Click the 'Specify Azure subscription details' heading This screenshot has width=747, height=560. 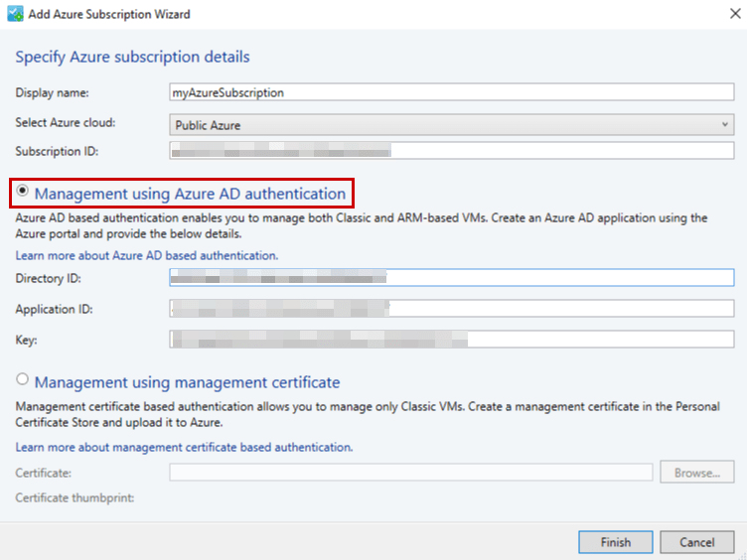click(x=132, y=57)
